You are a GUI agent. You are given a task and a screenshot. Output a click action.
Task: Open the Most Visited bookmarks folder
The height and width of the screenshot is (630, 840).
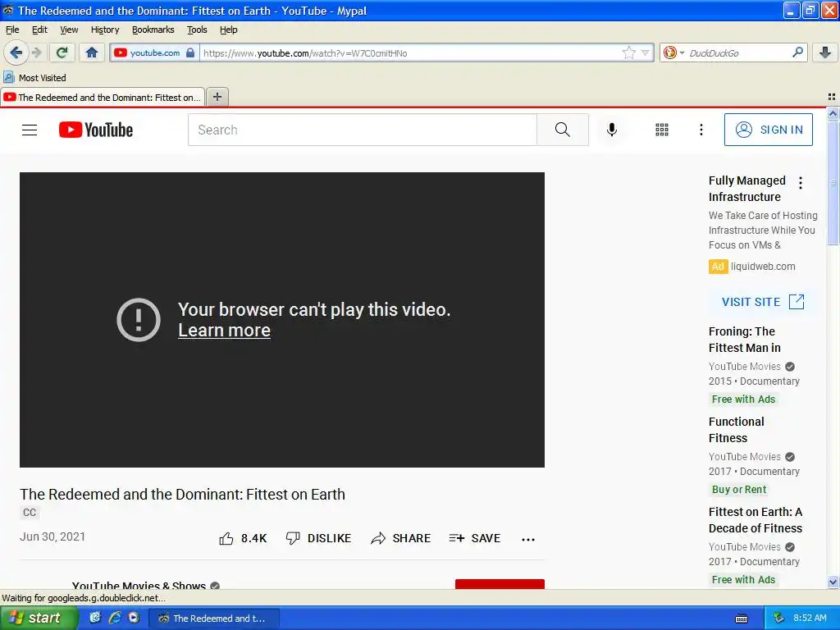(x=34, y=78)
